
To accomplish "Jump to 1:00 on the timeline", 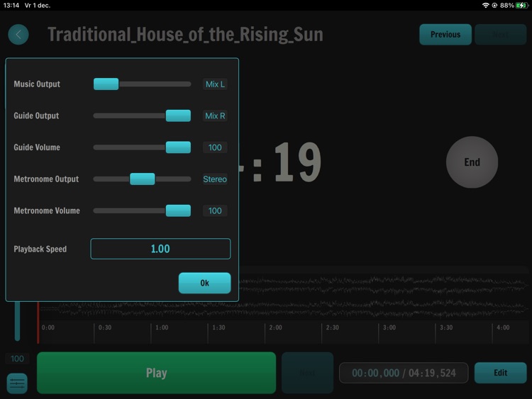I will pos(162,327).
